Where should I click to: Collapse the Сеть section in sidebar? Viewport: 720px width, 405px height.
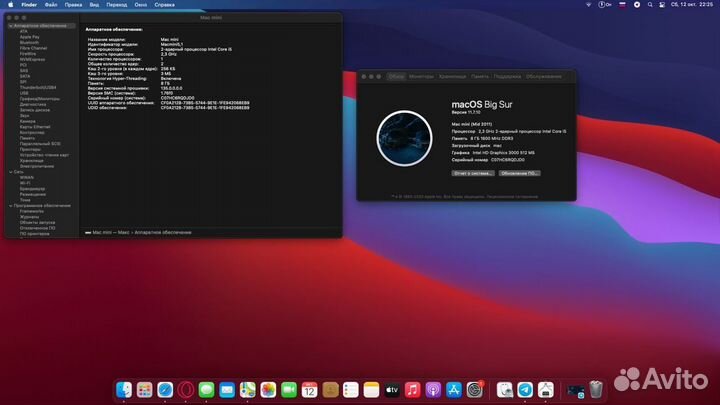coord(12,172)
